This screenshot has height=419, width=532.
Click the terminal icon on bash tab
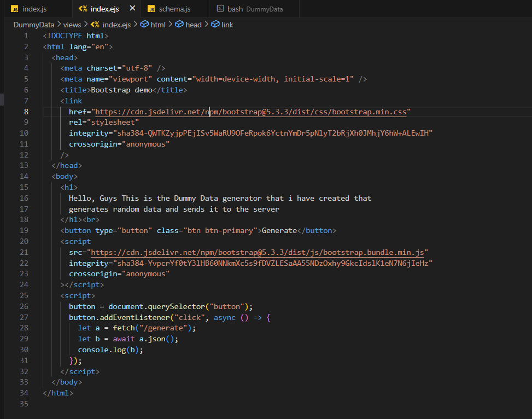[x=220, y=9]
